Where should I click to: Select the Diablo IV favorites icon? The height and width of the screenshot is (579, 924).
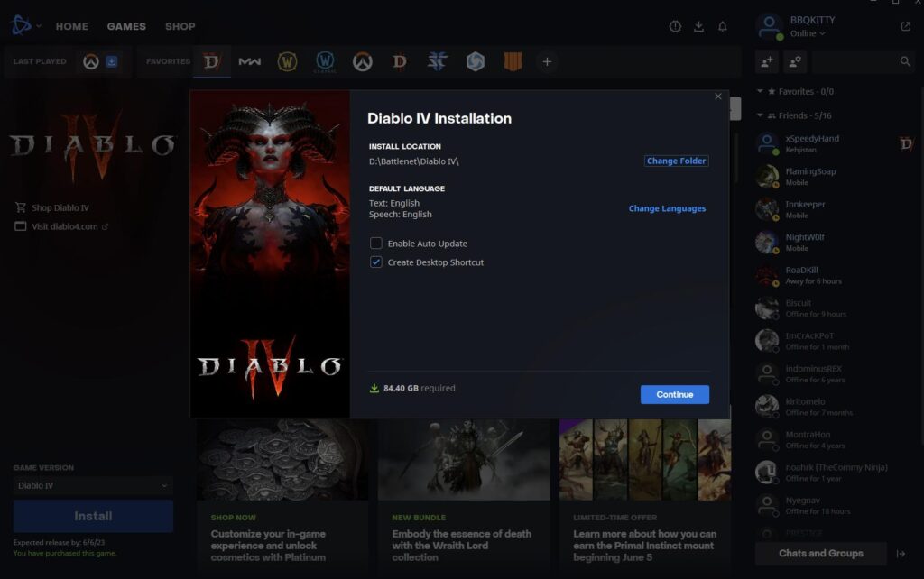coord(211,61)
